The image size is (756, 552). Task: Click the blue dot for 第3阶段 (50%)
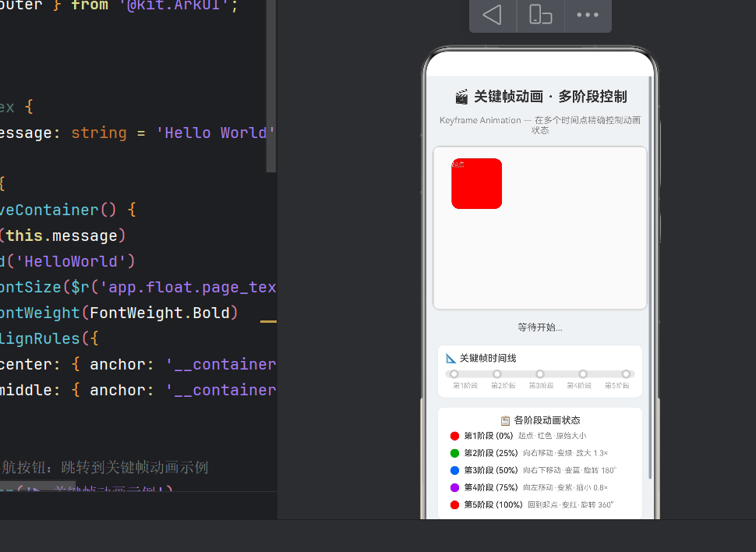pos(454,470)
